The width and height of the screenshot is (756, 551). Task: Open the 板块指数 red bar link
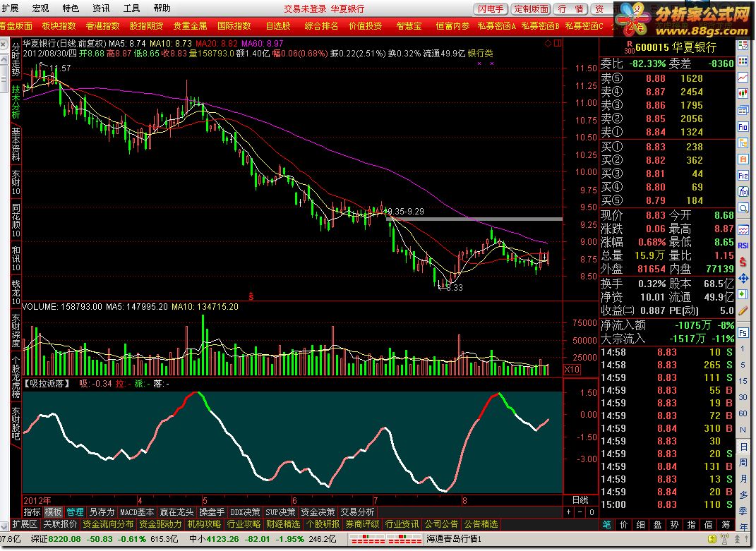coord(59,26)
